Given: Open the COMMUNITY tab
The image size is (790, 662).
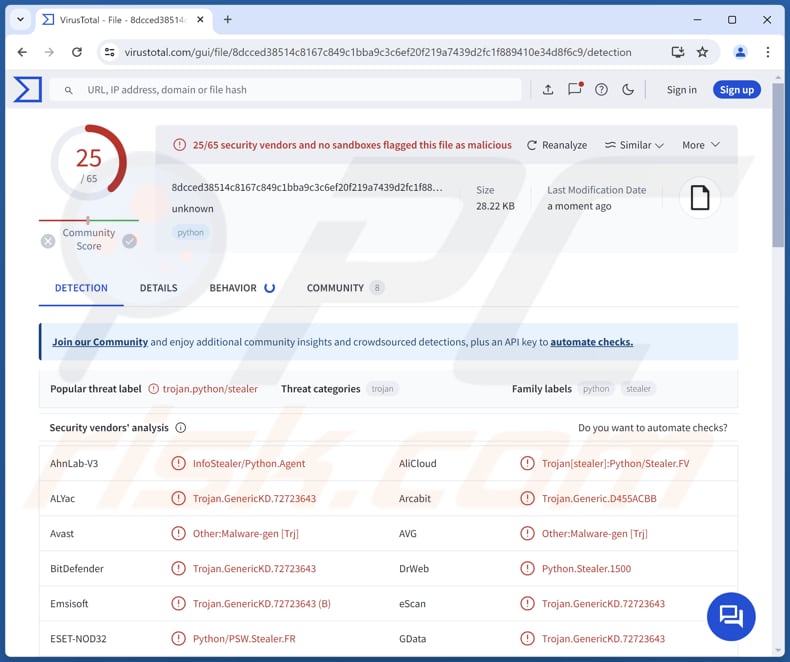Looking at the screenshot, I should (335, 288).
